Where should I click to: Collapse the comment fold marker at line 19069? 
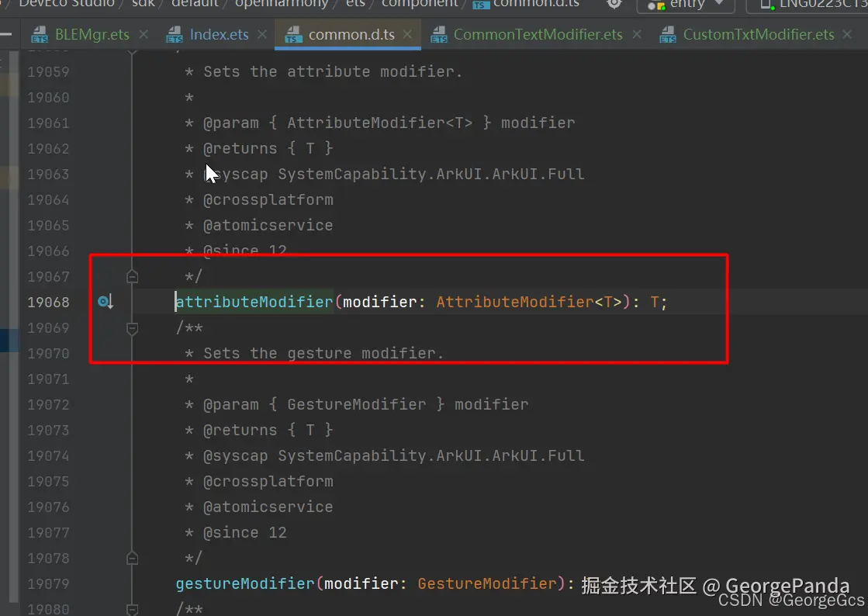[x=133, y=328]
